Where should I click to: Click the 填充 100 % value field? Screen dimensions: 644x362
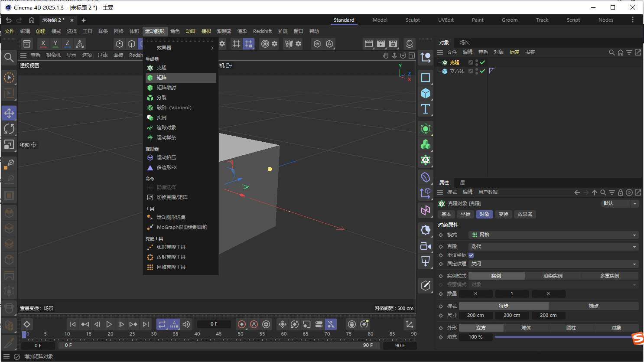click(x=475, y=337)
